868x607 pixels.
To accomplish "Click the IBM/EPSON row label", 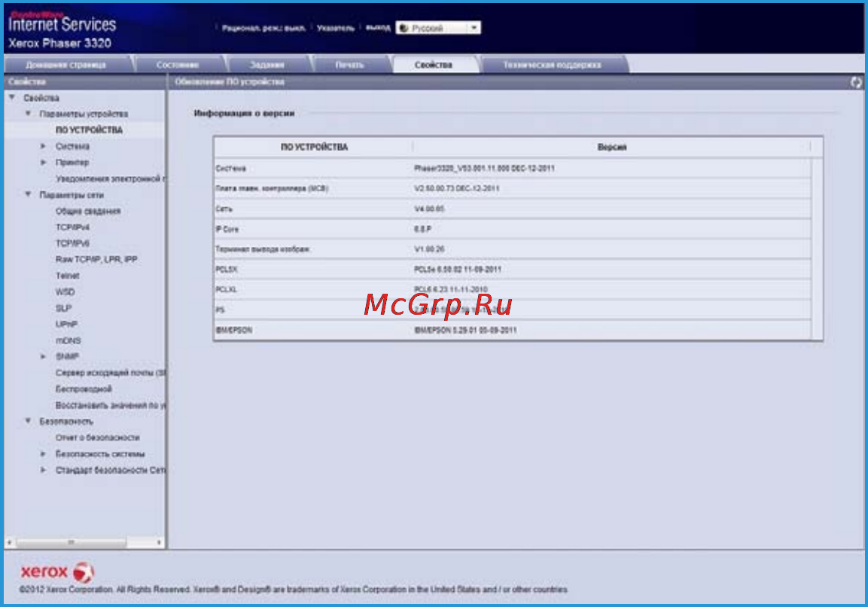I will coord(233,330).
